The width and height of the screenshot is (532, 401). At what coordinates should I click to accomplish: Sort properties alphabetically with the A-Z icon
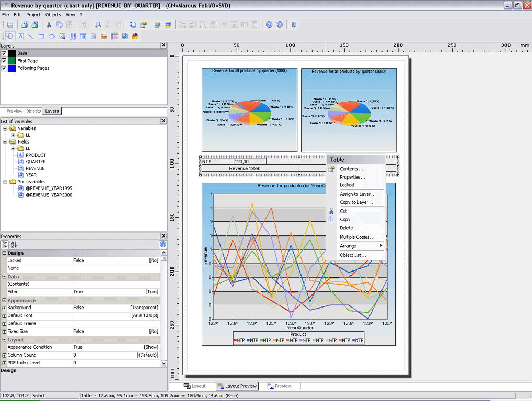pyautogui.click(x=14, y=244)
